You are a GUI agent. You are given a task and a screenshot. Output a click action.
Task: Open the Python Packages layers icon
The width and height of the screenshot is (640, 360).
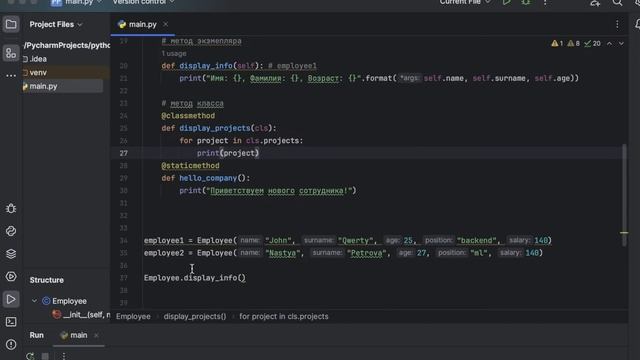click(11, 254)
